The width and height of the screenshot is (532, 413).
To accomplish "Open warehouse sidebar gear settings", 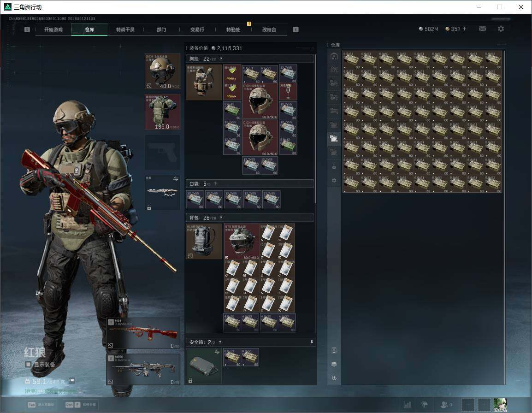I will point(334,181).
